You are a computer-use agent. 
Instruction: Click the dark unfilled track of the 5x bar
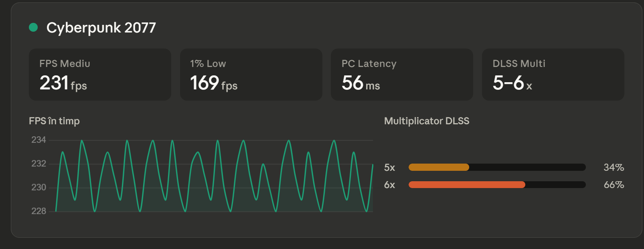click(x=527, y=167)
